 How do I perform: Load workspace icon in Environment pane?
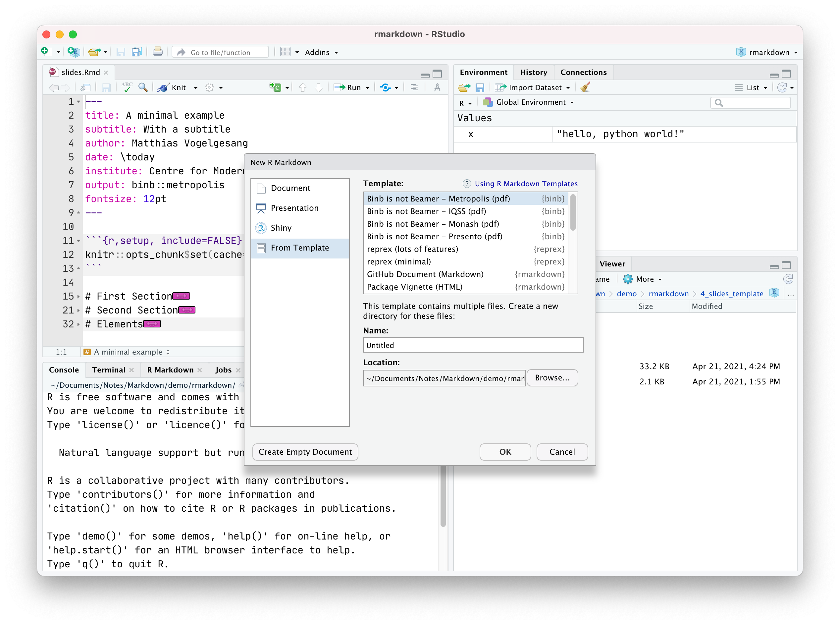(464, 87)
